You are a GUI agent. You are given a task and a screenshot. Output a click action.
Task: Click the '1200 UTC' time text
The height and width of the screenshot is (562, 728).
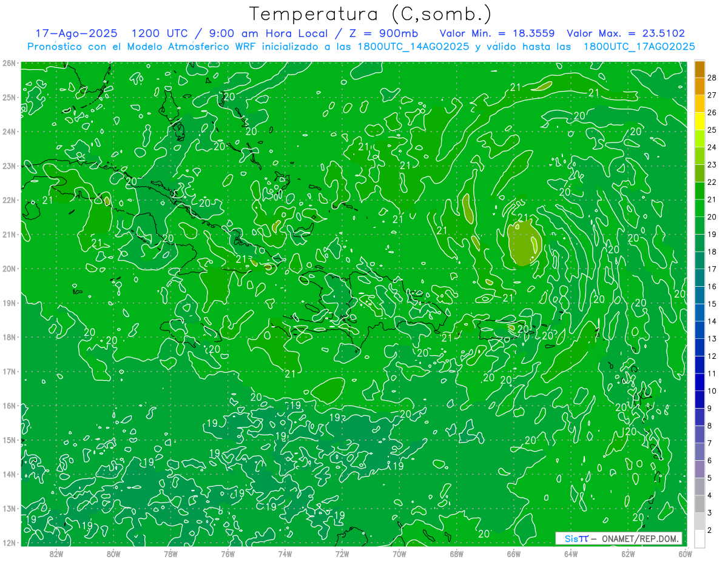click(x=160, y=33)
